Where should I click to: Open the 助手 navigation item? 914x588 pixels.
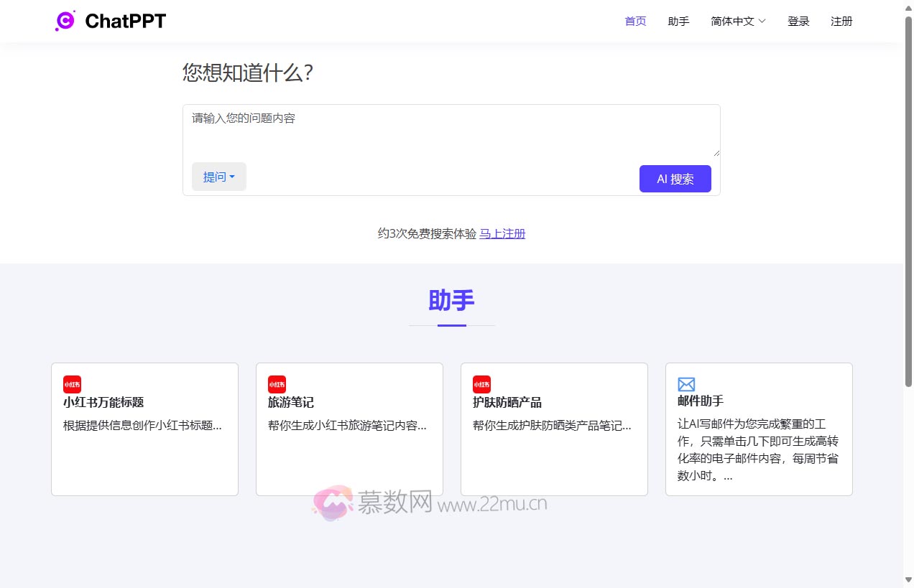678,22
